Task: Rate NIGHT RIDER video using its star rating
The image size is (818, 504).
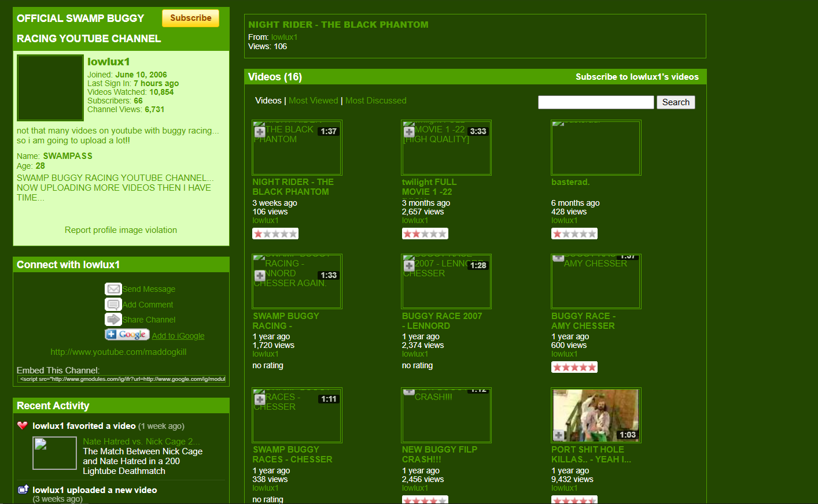Action: 275,234
